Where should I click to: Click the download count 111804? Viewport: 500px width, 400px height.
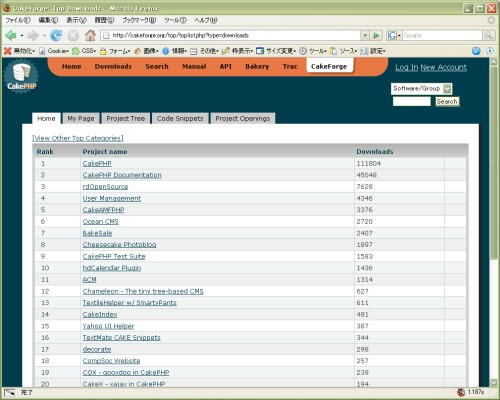(x=369, y=163)
